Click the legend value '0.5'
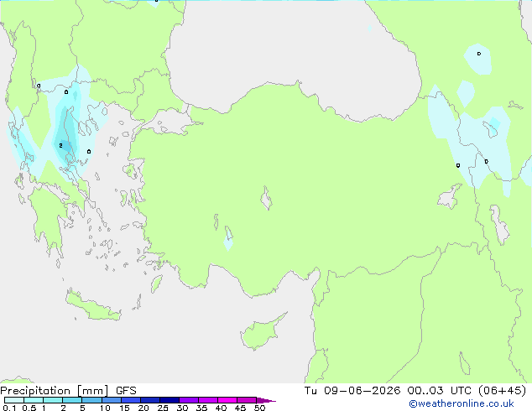This screenshot has height=411, width=532. [29, 408]
